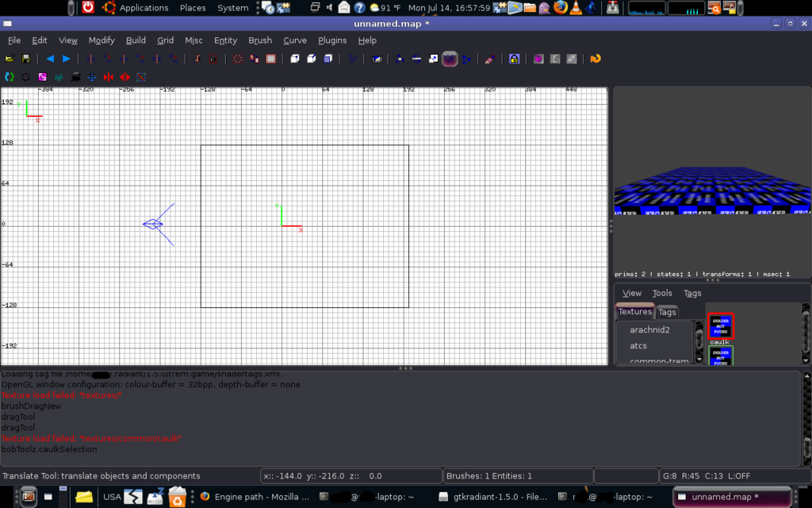812x508 pixels.
Task: Open a map file with folder icon
Action: pyautogui.click(x=10, y=59)
